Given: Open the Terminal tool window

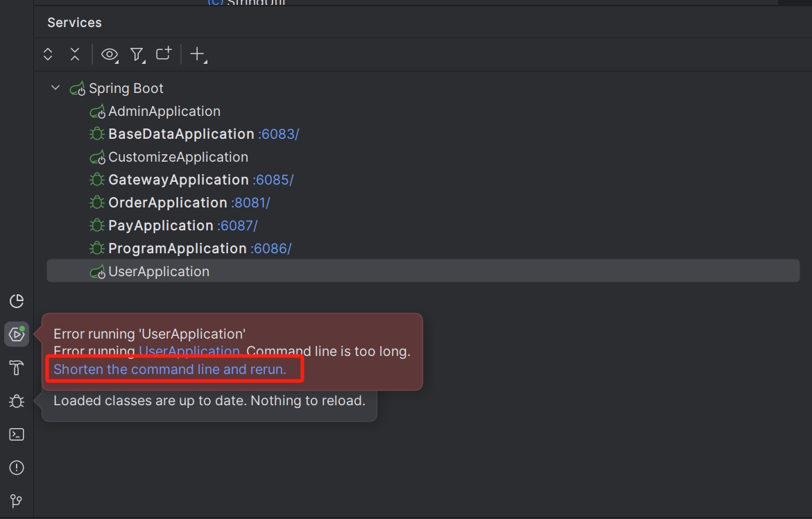Looking at the screenshot, I should pos(17,434).
